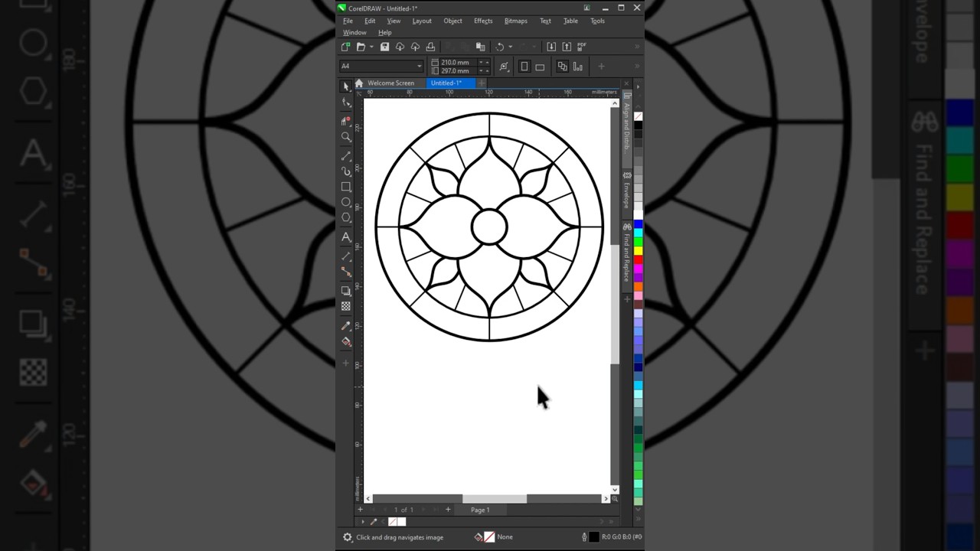Expand the document palette flyout arrow

(362, 522)
